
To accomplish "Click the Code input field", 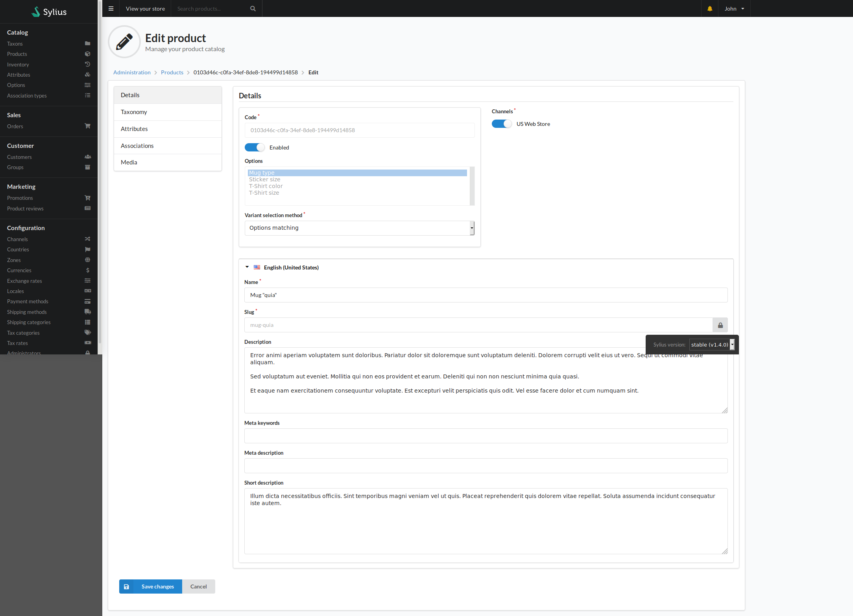I will coord(360,130).
